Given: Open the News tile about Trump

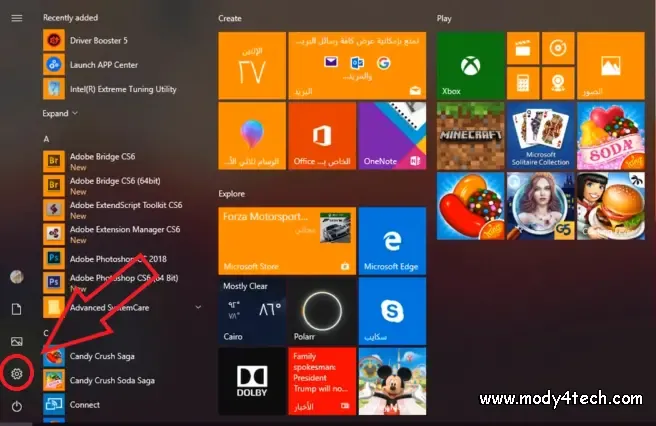Looking at the screenshot, I should coord(322,381).
